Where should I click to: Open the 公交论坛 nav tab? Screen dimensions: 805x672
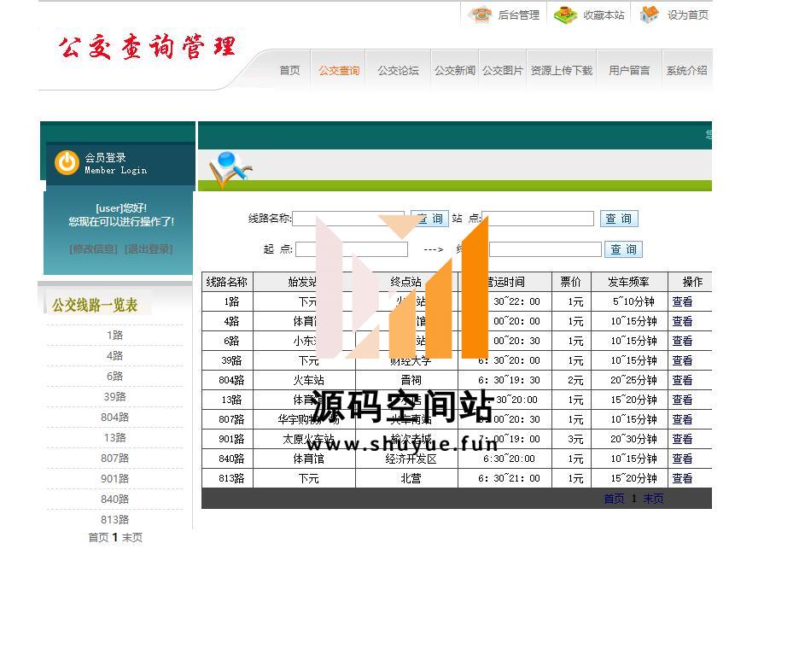399,70
